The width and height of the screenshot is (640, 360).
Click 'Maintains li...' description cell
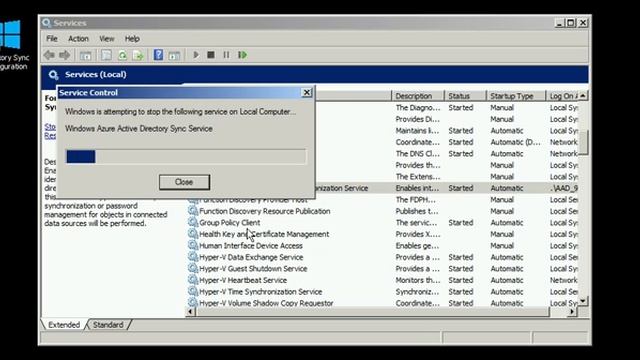coord(417,131)
